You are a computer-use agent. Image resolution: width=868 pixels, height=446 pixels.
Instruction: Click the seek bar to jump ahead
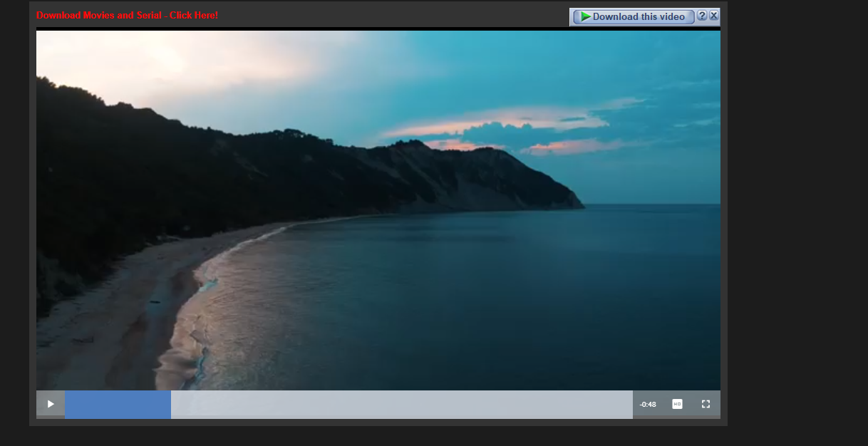pos(399,404)
